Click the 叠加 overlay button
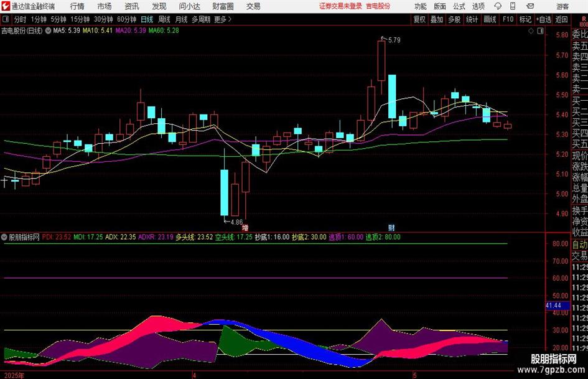The width and height of the screenshot is (588, 379). pos(437,19)
